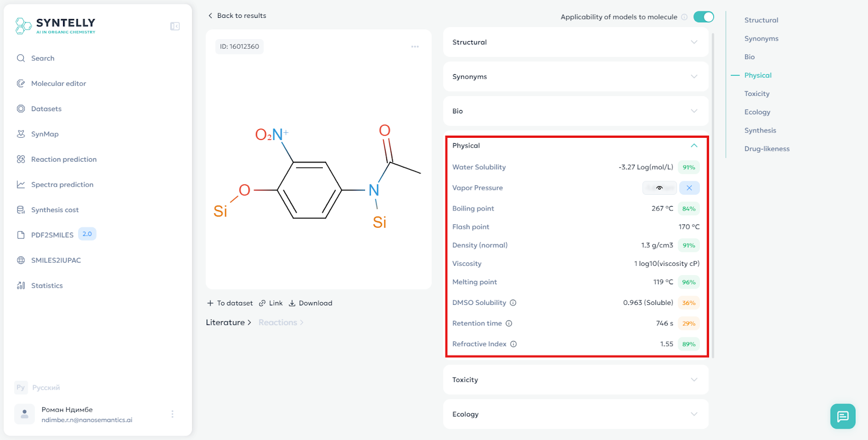868x440 pixels.
Task: Open Molecular editor from sidebar
Action: (59, 84)
